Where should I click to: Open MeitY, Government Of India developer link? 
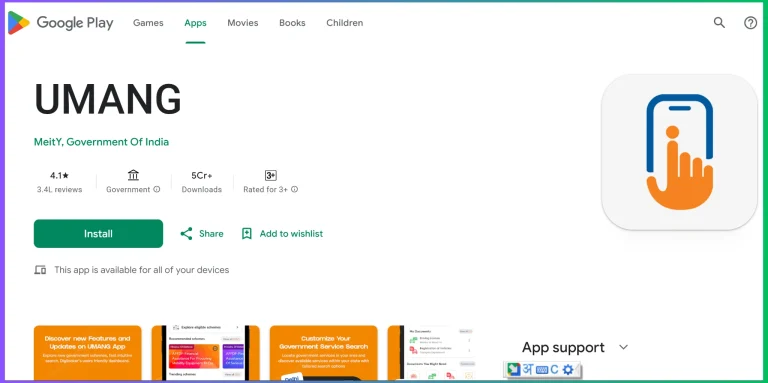click(x=101, y=142)
